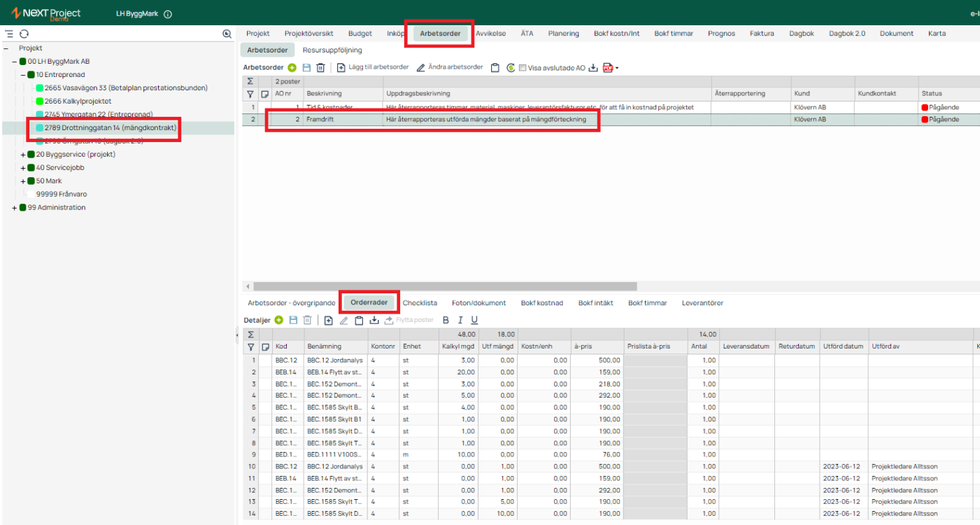
Task: Click the green currency icon in Arbetsorder toolbar
Action: point(511,68)
